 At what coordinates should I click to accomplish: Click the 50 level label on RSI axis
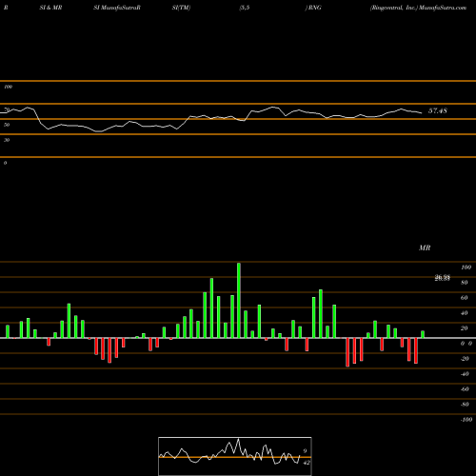tap(7, 125)
